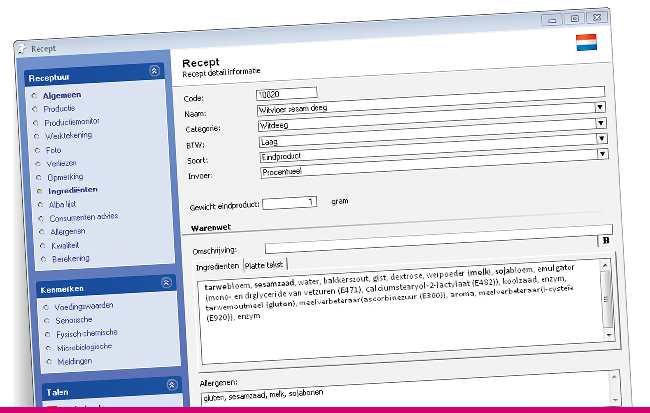This screenshot has width=650, height=413.
Task: Open Consumenten advies section
Action: [84, 217]
